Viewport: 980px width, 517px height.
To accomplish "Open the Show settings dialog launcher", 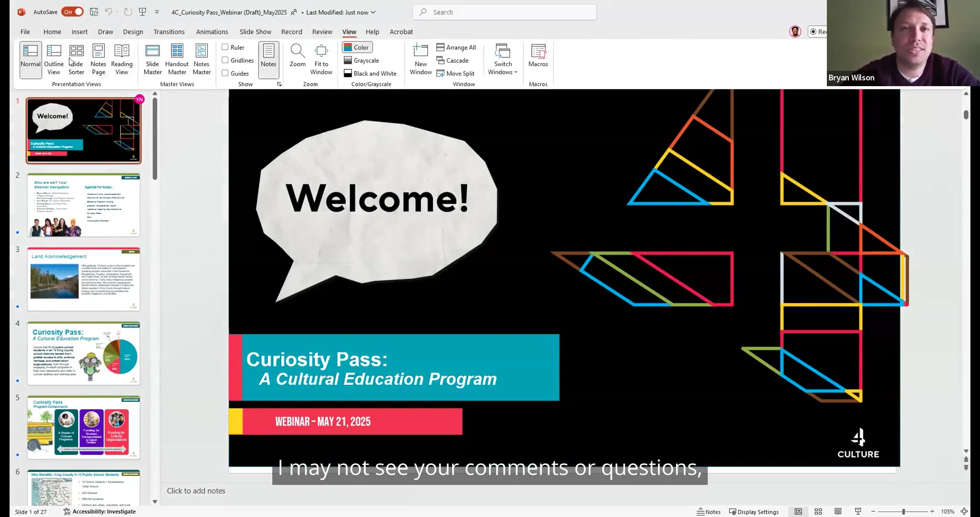I will click(x=280, y=84).
